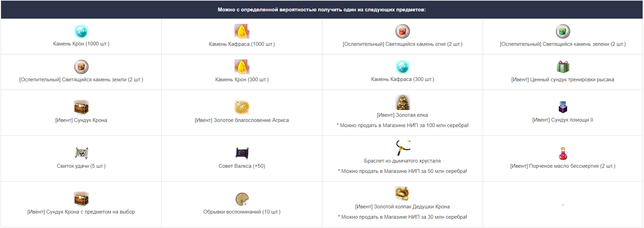Click the Браслет из дымчатого хрусталя icon

[x=402, y=148]
